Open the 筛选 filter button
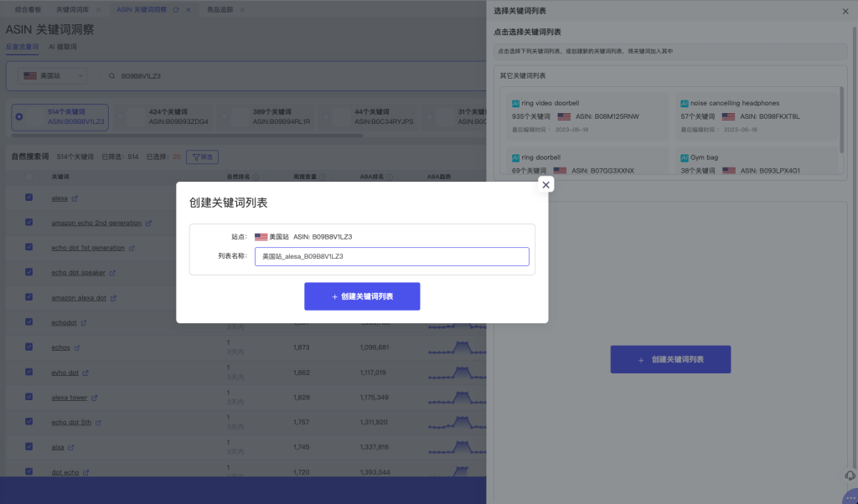The height and width of the screenshot is (504, 858). (203, 157)
